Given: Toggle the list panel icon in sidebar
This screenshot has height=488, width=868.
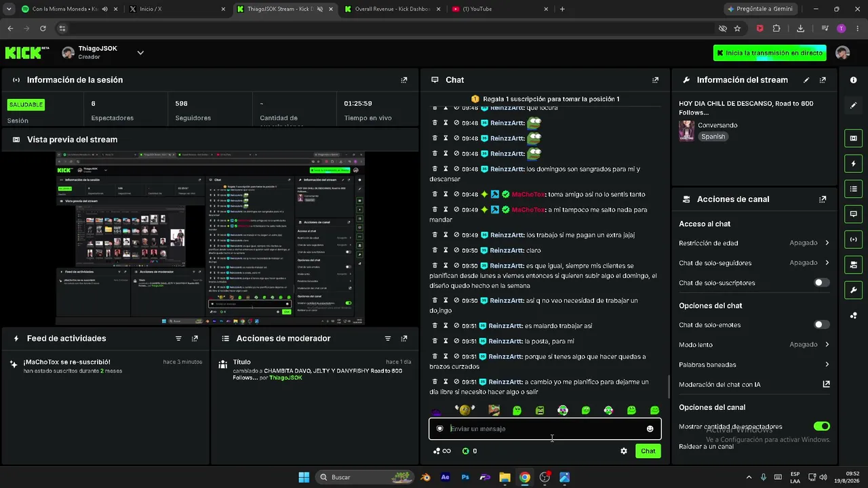Looking at the screenshot, I should [x=853, y=188].
